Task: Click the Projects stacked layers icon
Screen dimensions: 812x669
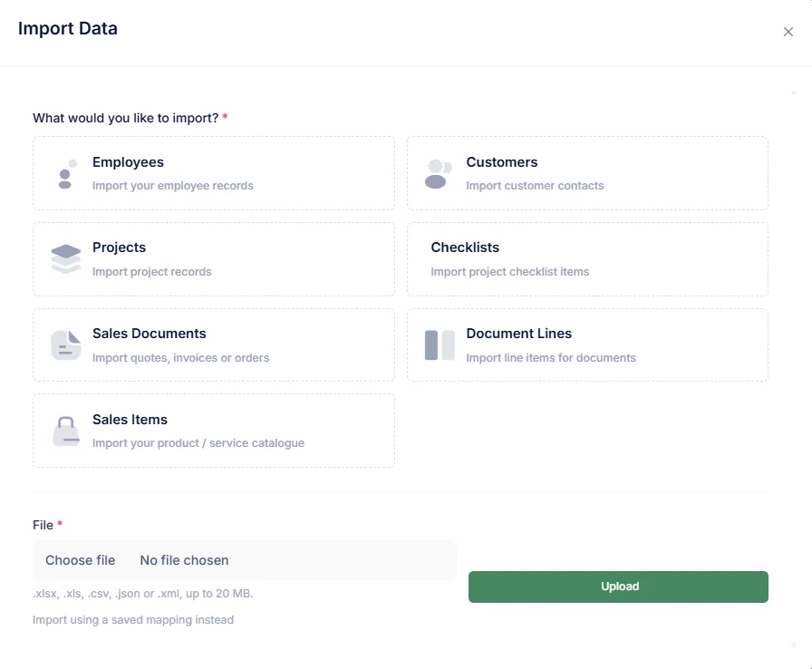Action: coord(66,259)
